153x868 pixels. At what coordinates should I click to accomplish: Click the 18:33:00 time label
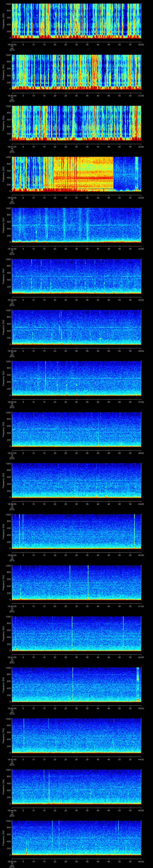pyautogui.click(x=12, y=249)
